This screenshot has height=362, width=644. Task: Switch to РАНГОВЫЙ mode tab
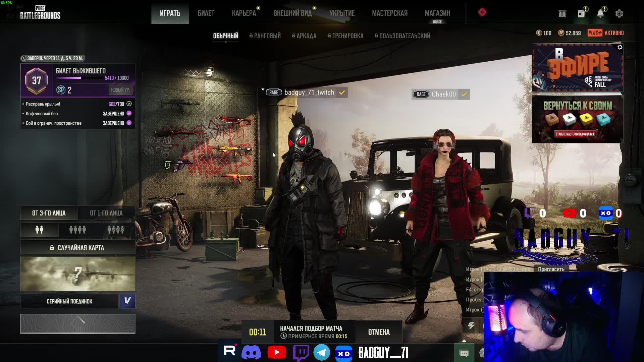coord(265,36)
